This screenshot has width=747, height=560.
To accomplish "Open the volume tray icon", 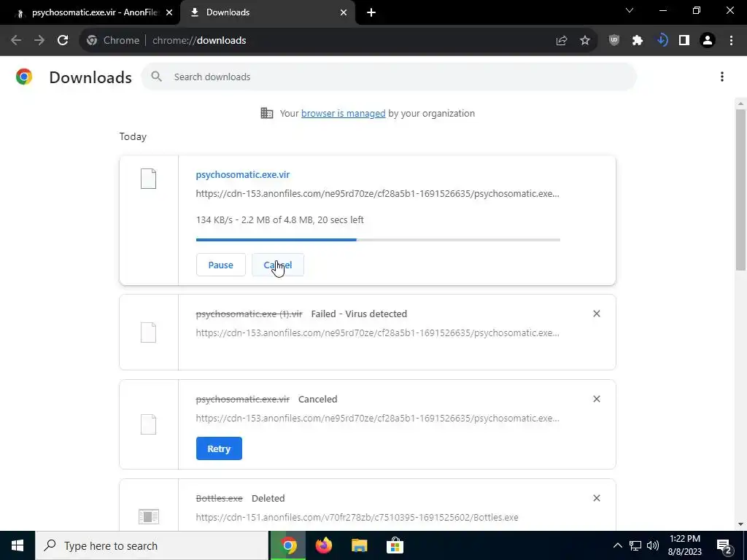I will click(x=653, y=545).
